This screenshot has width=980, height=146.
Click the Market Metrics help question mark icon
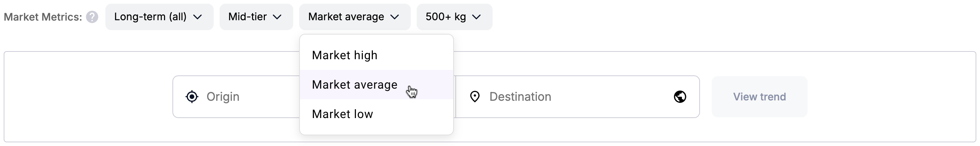point(92,17)
